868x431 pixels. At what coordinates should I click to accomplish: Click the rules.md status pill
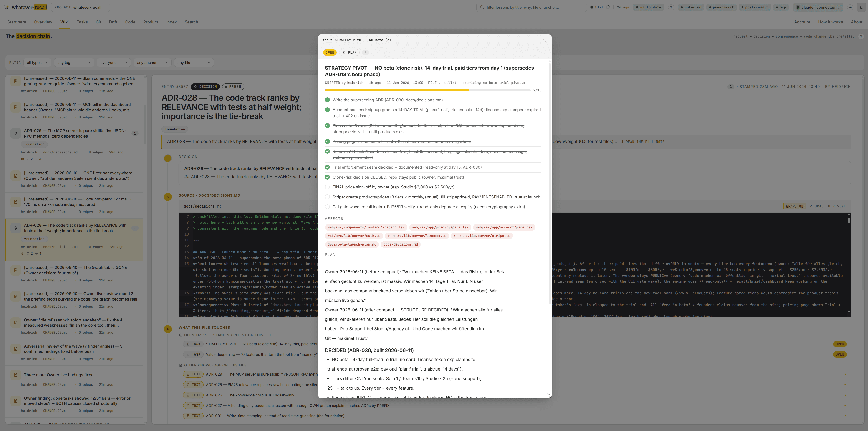691,7
